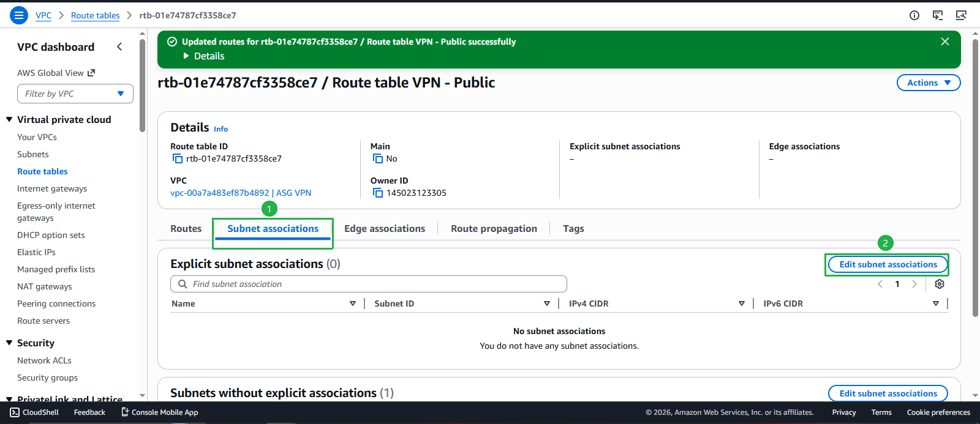Viewport: 980px width, 424px height.
Task: Click external link icon beside AWS Global View
Action: [x=91, y=73]
